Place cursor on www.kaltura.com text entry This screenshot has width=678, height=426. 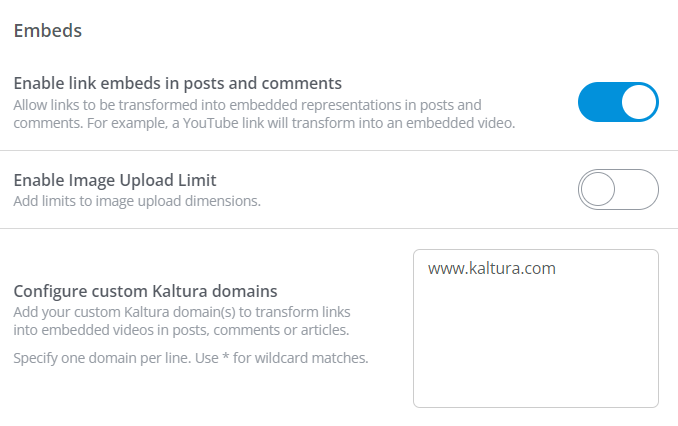pyautogui.click(x=491, y=268)
